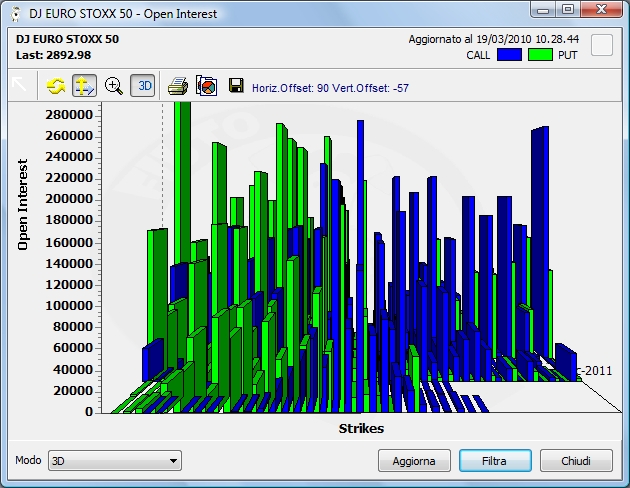This screenshot has width=630, height=488.
Task: Click the CALL legend label
Action: tap(478, 55)
